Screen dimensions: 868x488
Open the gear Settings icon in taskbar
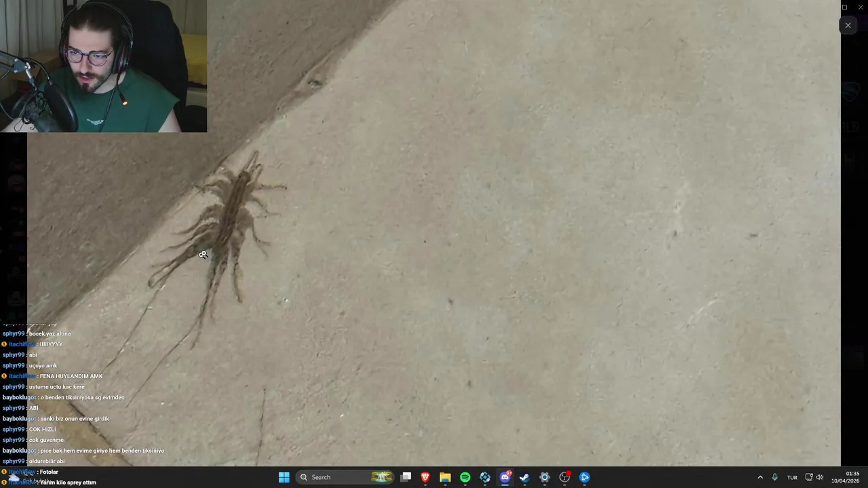[545, 477]
